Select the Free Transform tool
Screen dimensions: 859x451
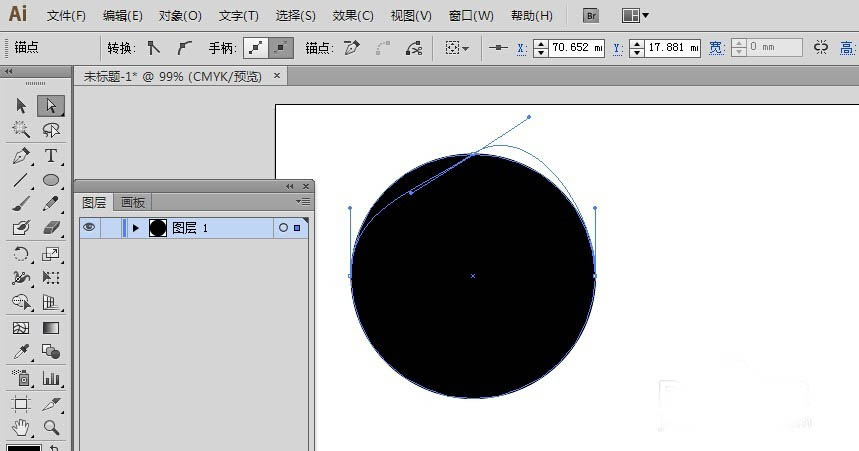51,278
